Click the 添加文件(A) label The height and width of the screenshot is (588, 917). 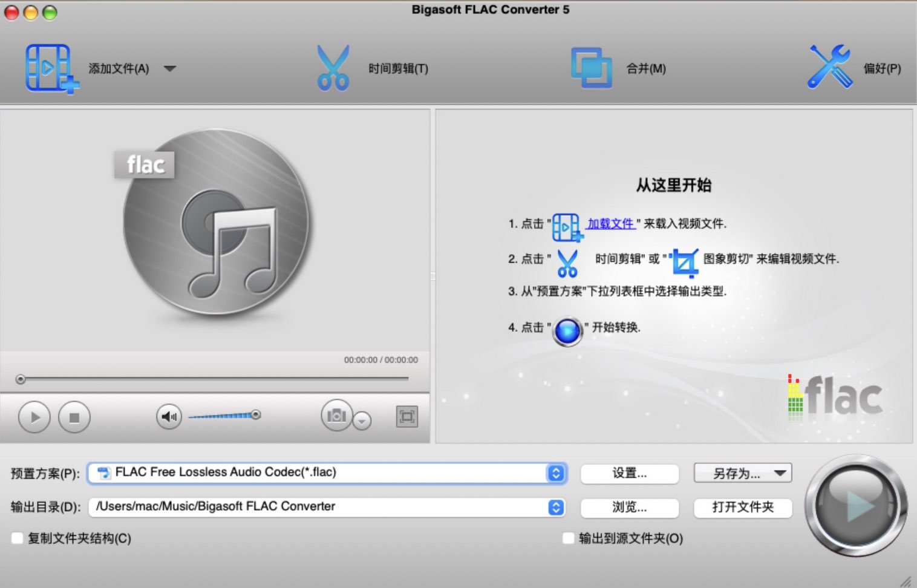coord(119,68)
